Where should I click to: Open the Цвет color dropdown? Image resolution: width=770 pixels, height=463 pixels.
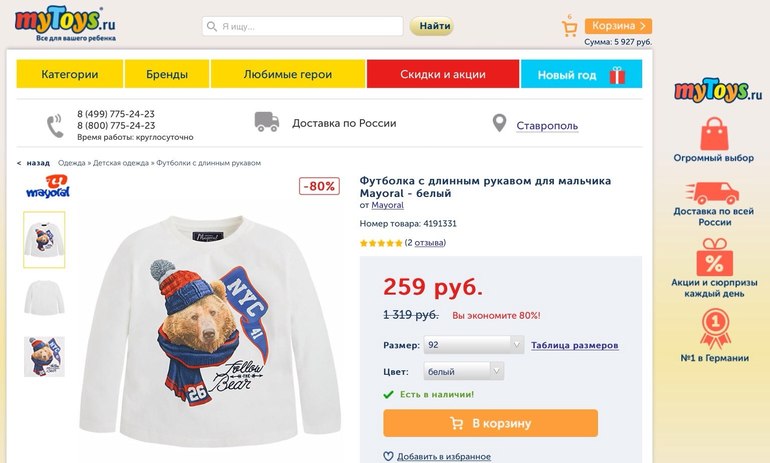(x=463, y=371)
